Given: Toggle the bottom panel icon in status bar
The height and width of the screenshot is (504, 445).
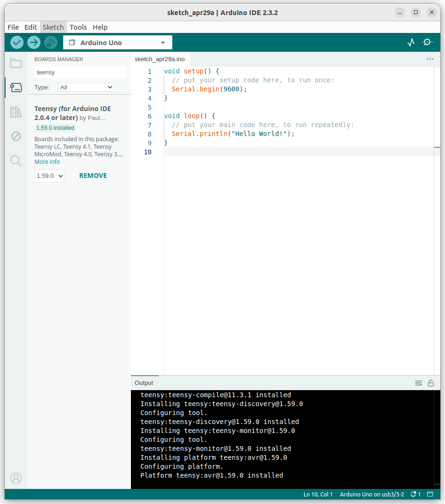Looking at the screenshot, I should tap(430, 495).
